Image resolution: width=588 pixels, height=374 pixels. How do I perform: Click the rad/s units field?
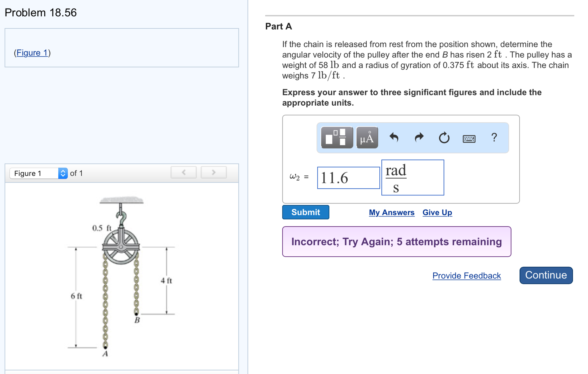[x=413, y=177]
